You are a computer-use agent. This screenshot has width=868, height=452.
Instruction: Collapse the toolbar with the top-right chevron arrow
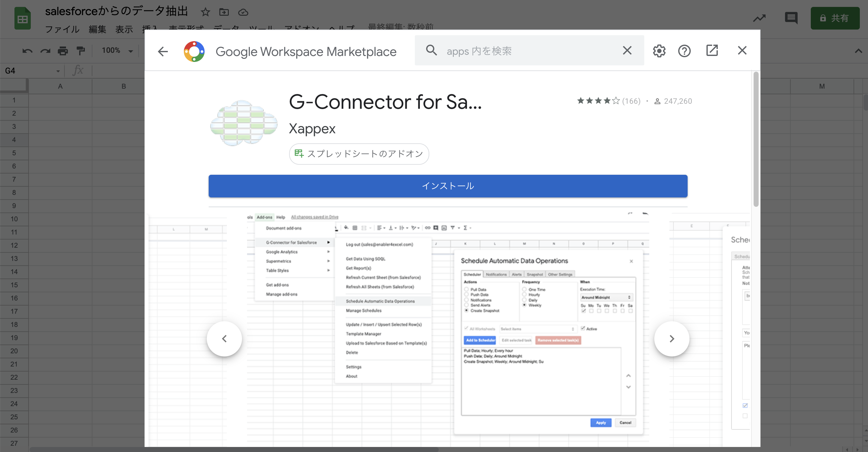click(858, 51)
